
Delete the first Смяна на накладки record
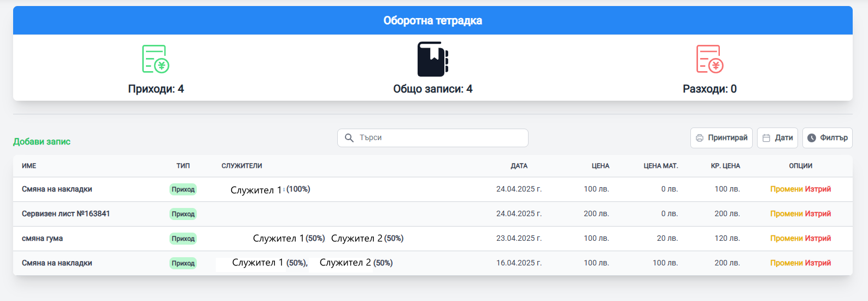pos(818,189)
